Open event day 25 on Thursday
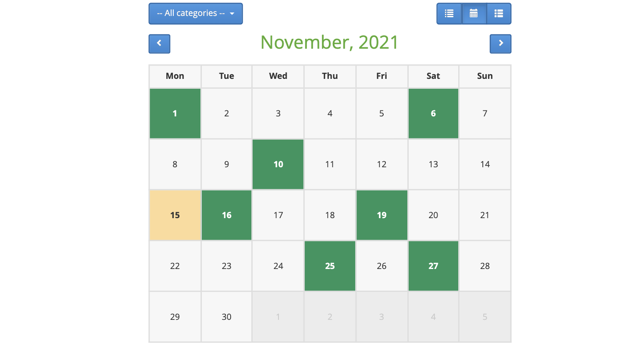The width and height of the screenshot is (644, 344). pos(330,266)
